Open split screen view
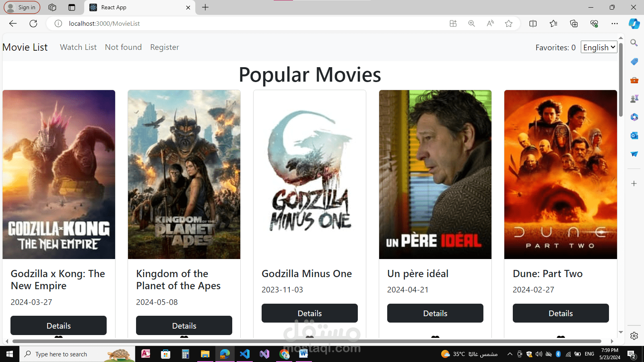This screenshot has height=362, width=644. pos(533,23)
